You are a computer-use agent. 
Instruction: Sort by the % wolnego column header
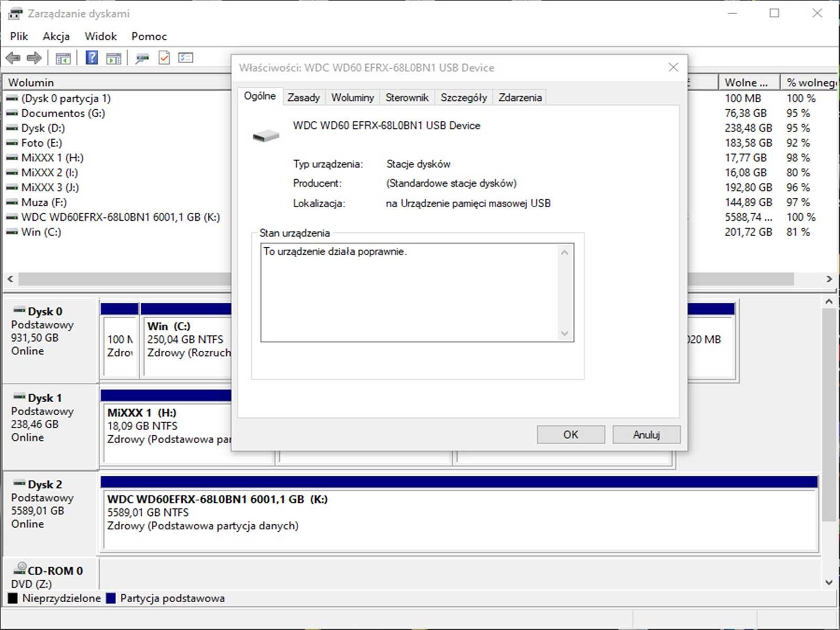pos(810,82)
